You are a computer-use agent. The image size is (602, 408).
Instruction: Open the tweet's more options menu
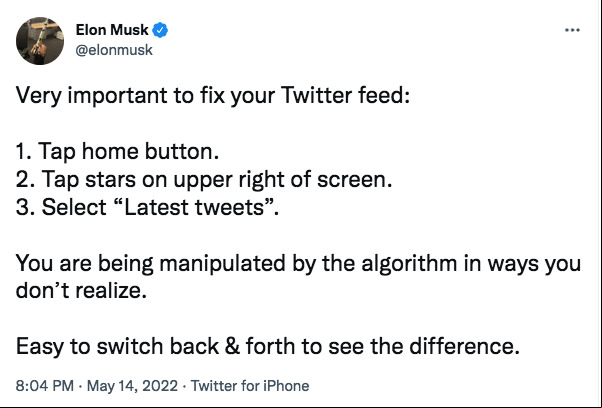tap(572, 30)
